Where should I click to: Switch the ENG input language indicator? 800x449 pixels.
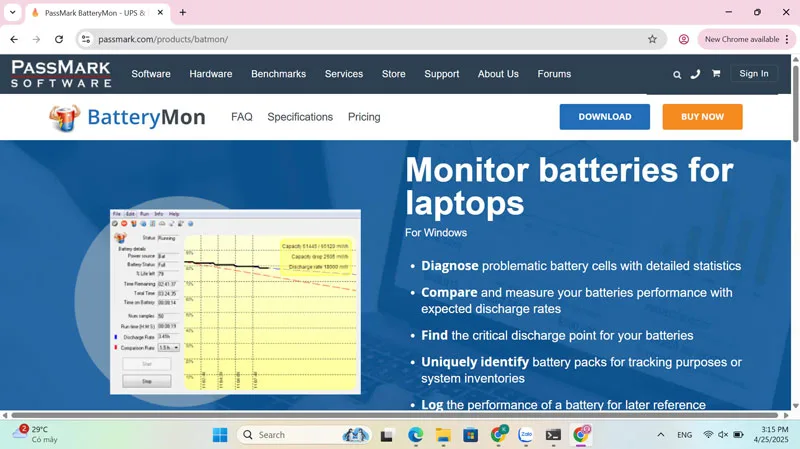tap(685, 435)
